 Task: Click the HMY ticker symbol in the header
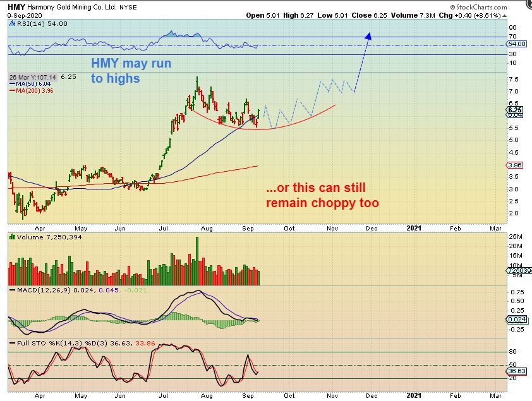16,7
